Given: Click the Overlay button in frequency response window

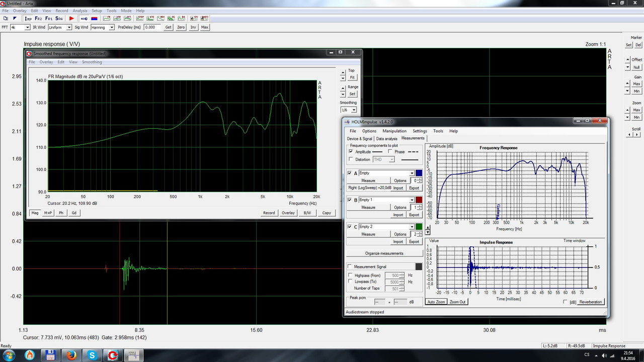Looking at the screenshot, I should [288, 213].
